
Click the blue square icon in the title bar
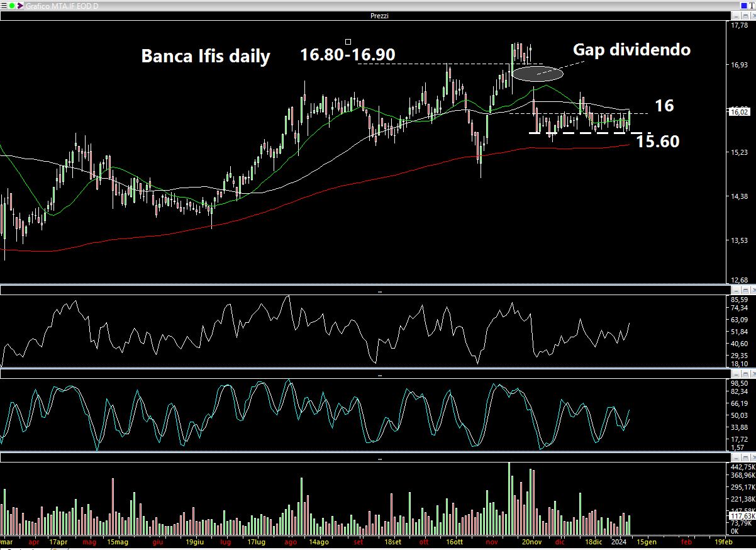(x=743, y=6)
